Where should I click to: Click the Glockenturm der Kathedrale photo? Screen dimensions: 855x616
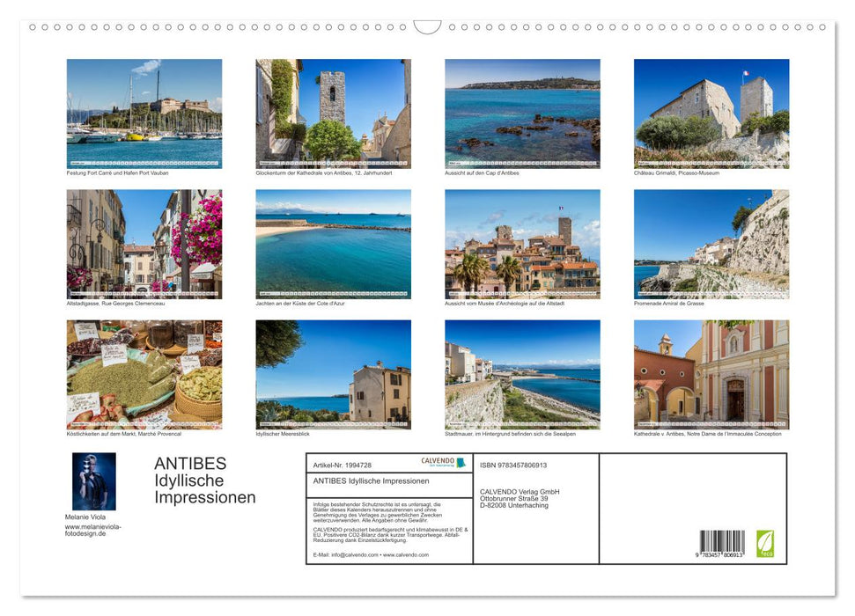pos(332,113)
